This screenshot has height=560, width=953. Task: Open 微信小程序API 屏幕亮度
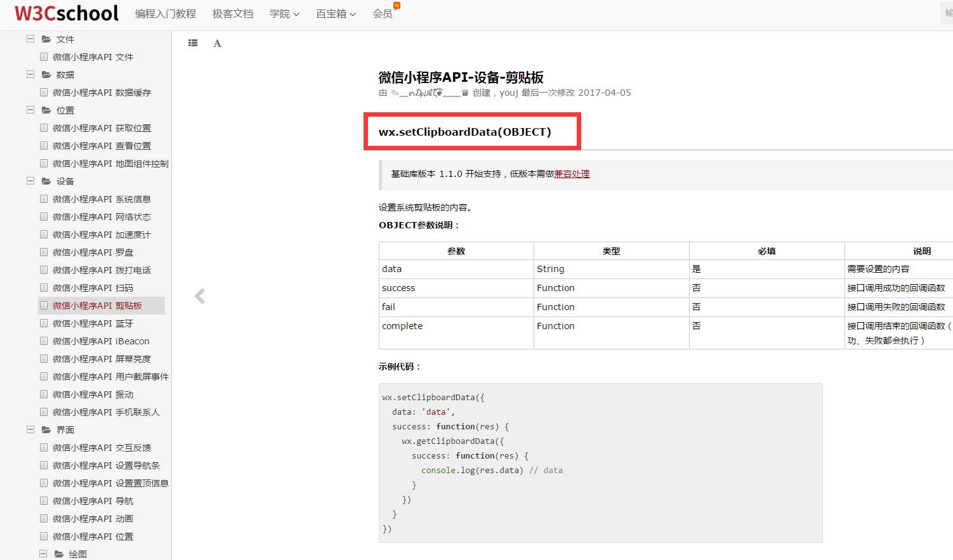coord(102,359)
